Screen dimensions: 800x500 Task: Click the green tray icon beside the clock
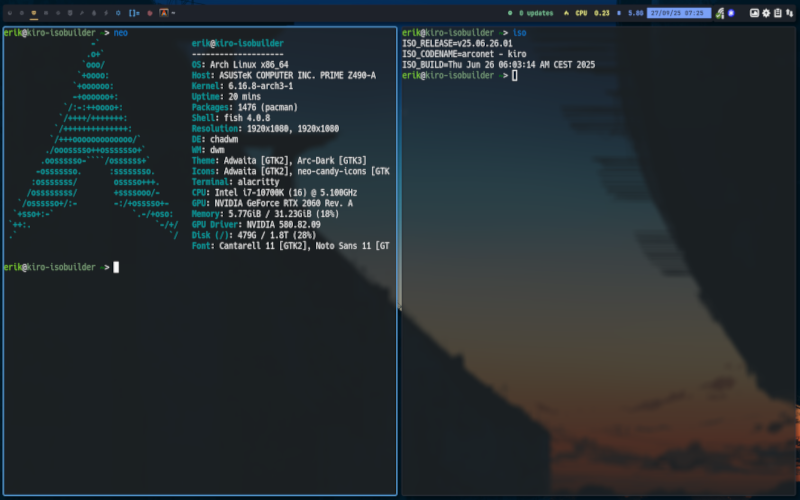coord(720,13)
